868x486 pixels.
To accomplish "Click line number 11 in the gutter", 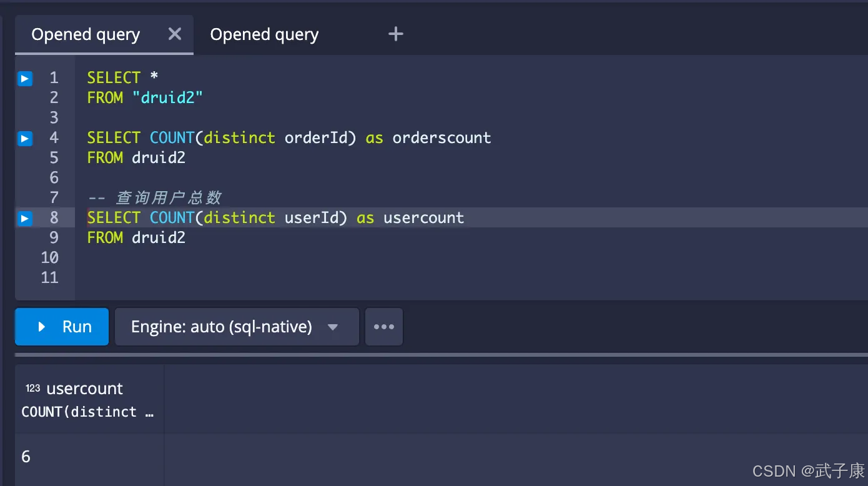I will point(50,278).
